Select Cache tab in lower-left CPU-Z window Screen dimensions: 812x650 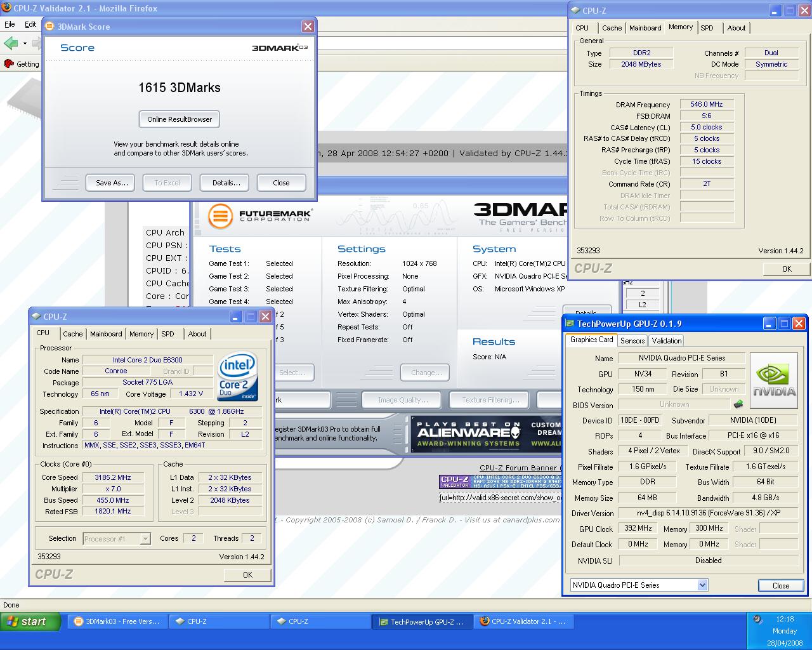[72, 334]
